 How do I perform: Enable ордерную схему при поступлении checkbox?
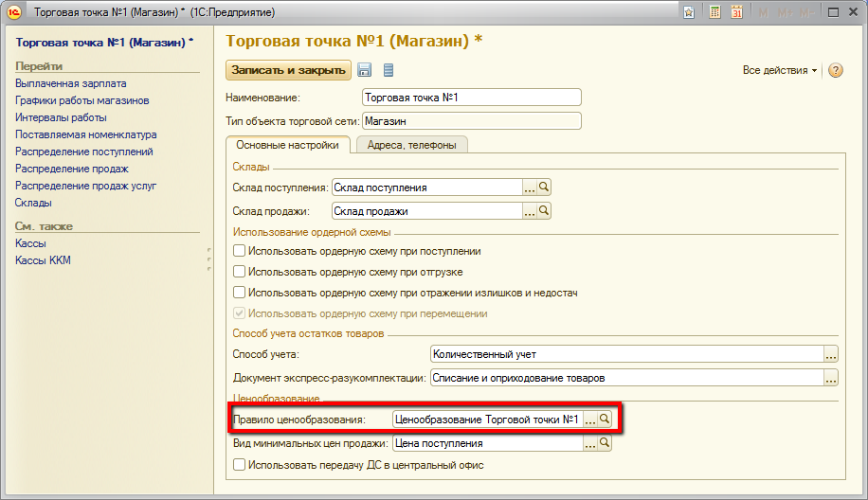[x=240, y=251]
